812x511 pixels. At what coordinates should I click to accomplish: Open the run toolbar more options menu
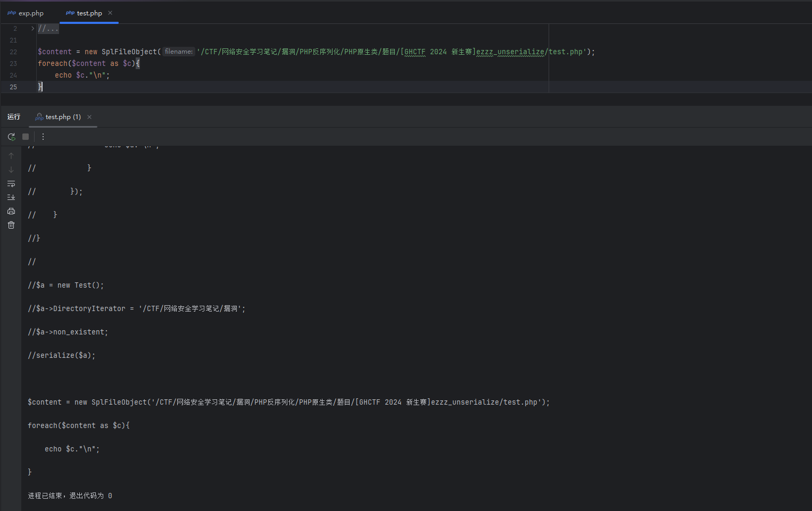43,137
